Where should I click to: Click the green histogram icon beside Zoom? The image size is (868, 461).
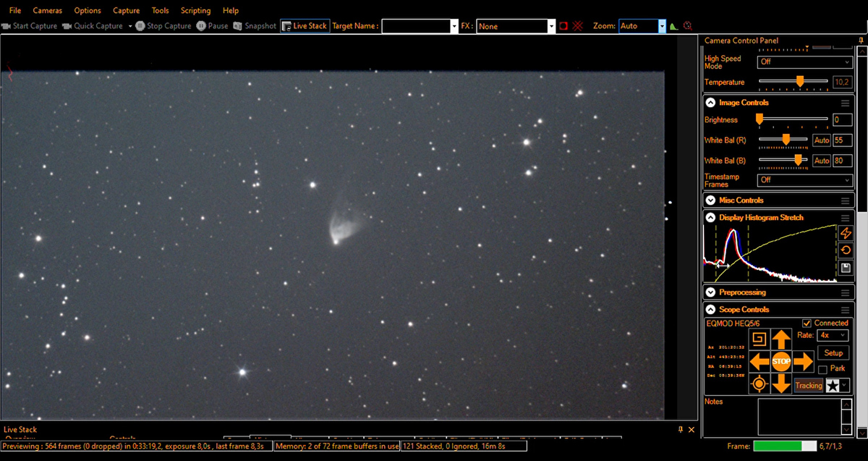[x=673, y=26]
